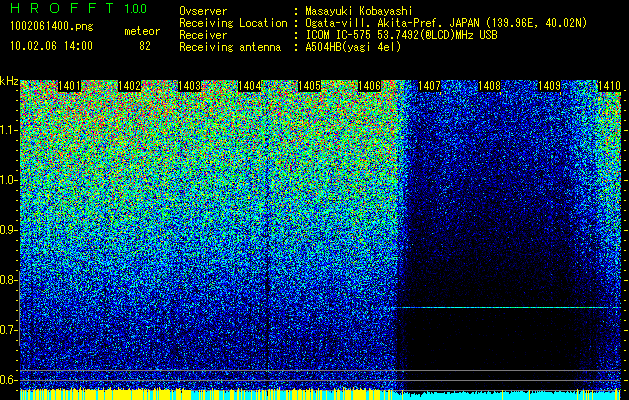Click the HROFFT 1.0.0 title text
This screenshot has height=400, width=629.
coord(79,8)
